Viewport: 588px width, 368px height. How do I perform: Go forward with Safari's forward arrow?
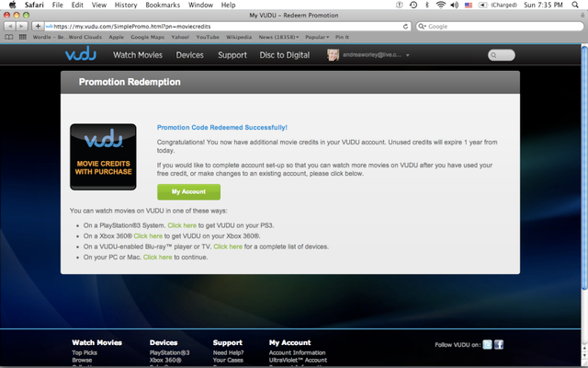[22, 27]
